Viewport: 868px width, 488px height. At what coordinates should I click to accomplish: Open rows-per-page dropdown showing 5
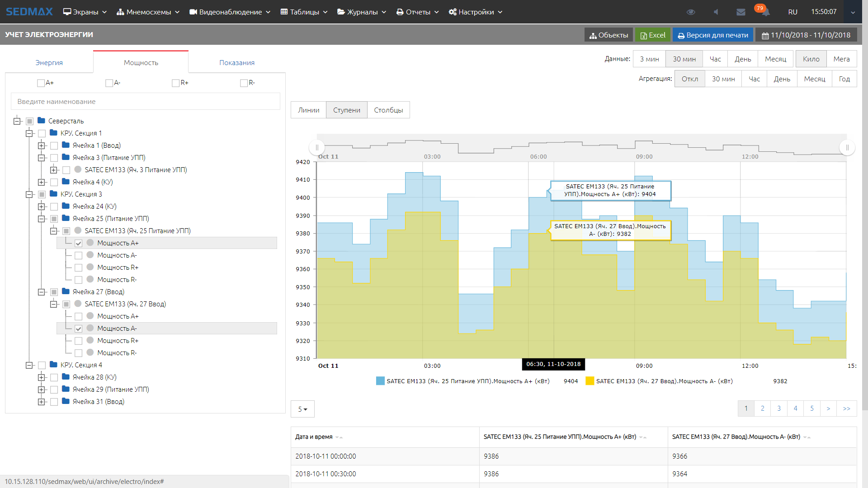302,409
